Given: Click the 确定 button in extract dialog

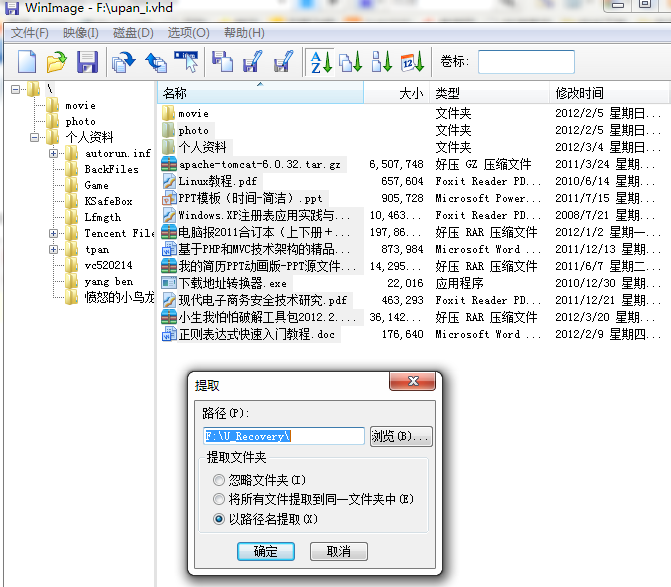Looking at the screenshot, I should click(x=266, y=551).
